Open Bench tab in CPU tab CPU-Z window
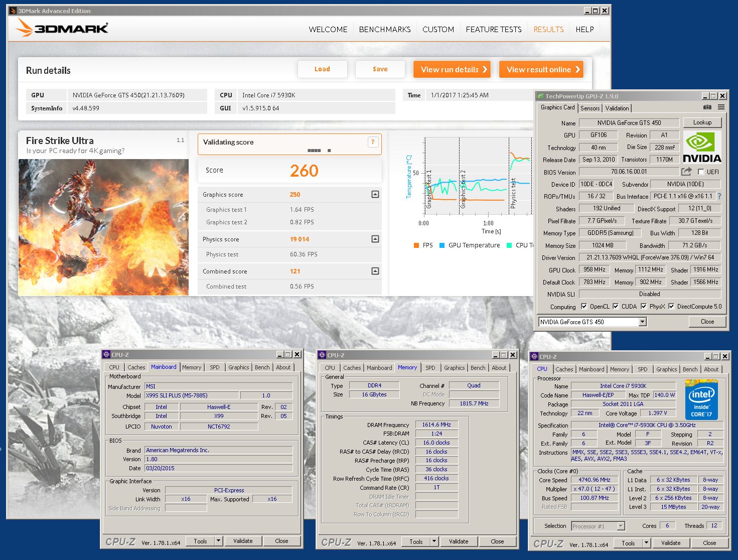This screenshot has height=560, width=738. [x=690, y=369]
